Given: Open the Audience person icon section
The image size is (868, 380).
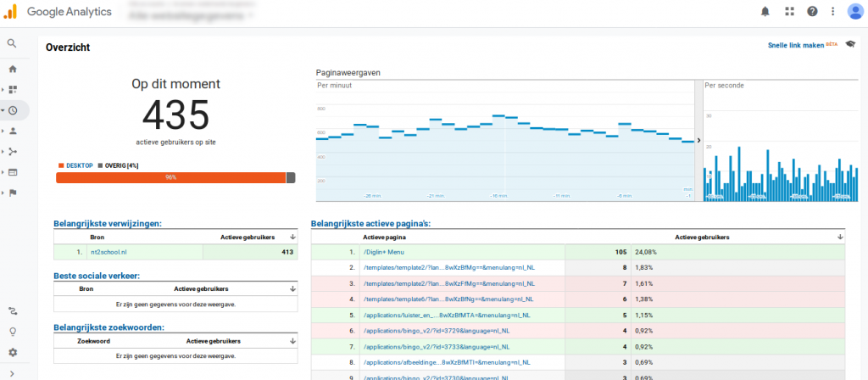Looking at the screenshot, I should (14, 131).
